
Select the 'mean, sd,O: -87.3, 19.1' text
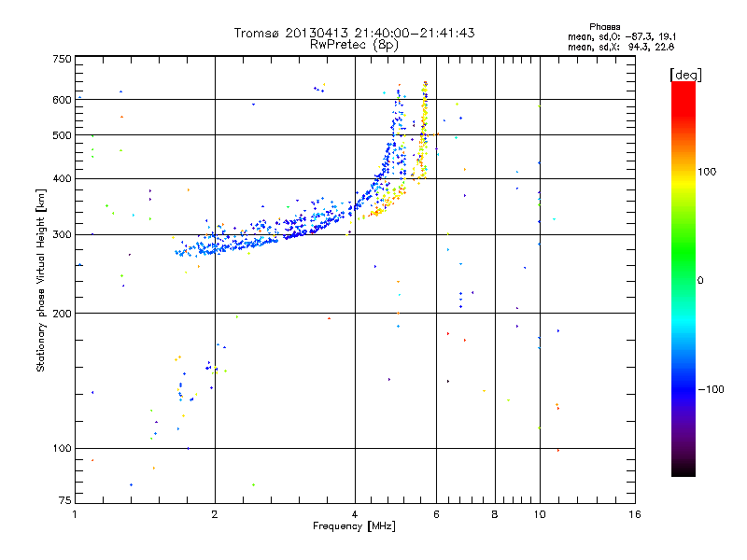[x=622, y=37]
